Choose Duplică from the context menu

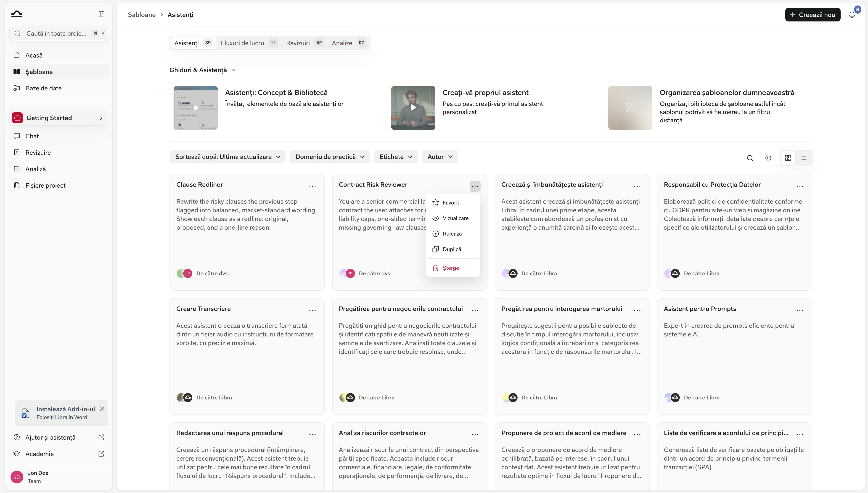point(453,249)
